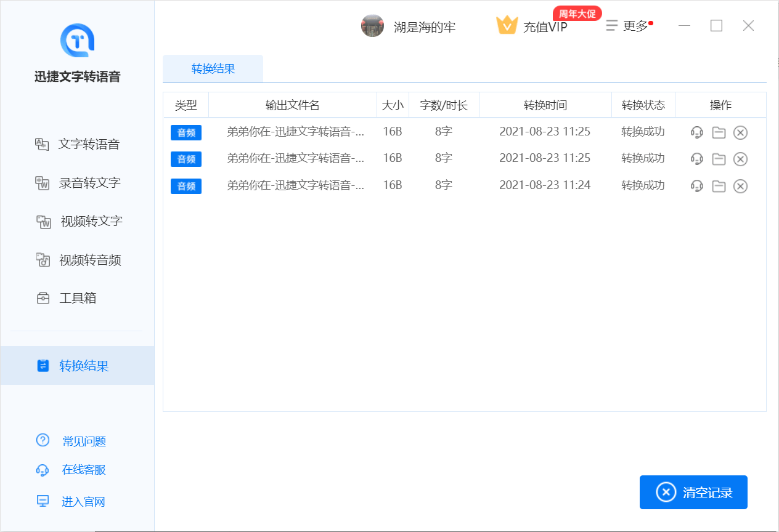Click the username 湖是海的牢
Screen dimensions: 779x532
pyautogui.click(x=425, y=27)
